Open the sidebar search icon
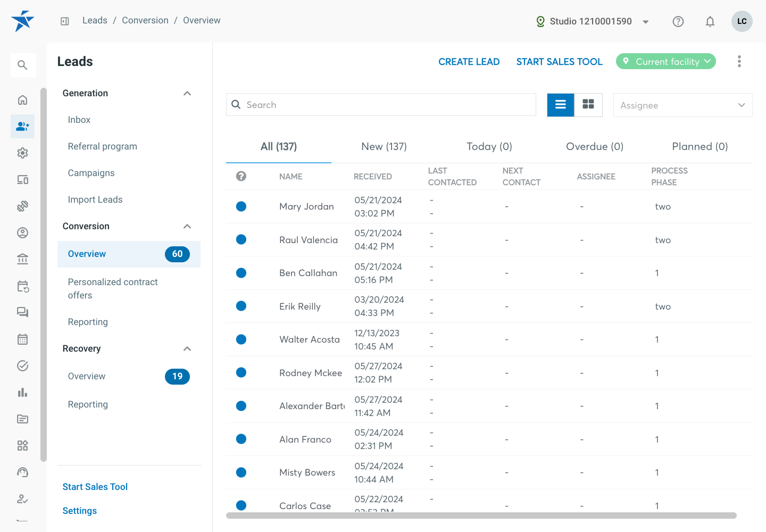Screen dimensions: 766x532 [x=22, y=65]
